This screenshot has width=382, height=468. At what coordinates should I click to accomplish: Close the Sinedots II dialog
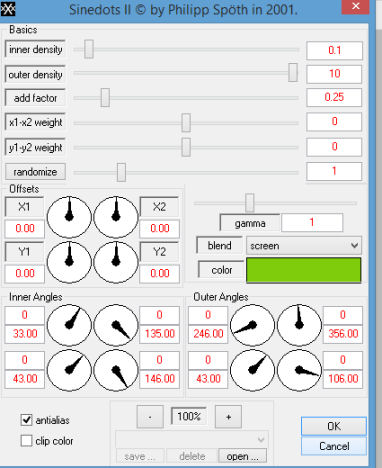355,7
